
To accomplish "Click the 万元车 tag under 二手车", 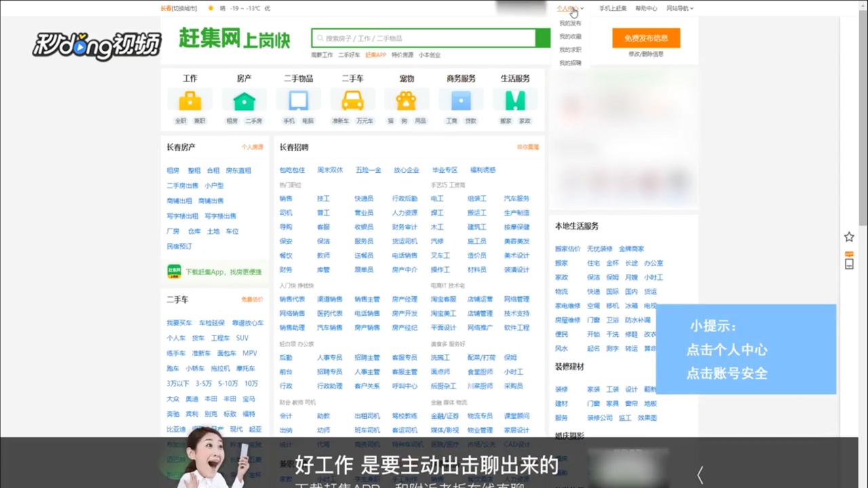I will tap(365, 121).
